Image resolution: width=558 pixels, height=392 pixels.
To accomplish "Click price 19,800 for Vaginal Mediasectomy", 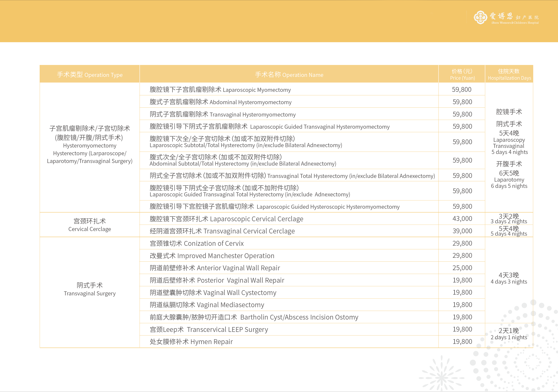I will 462,305.
